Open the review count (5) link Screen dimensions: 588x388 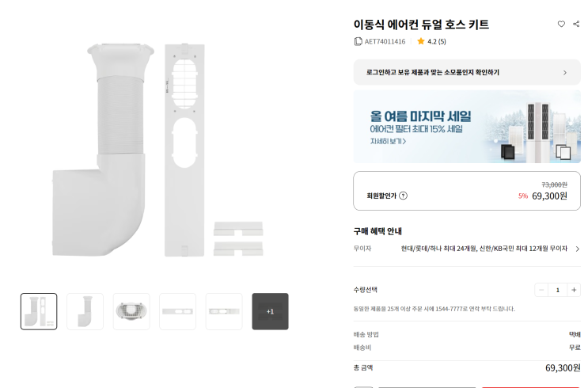[442, 41]
